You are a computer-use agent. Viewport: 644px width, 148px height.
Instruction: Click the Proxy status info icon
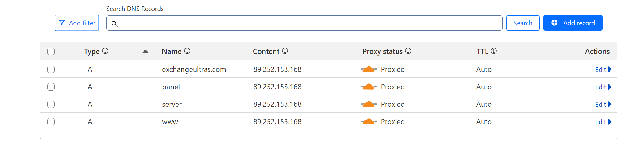[x=408, y=51]
